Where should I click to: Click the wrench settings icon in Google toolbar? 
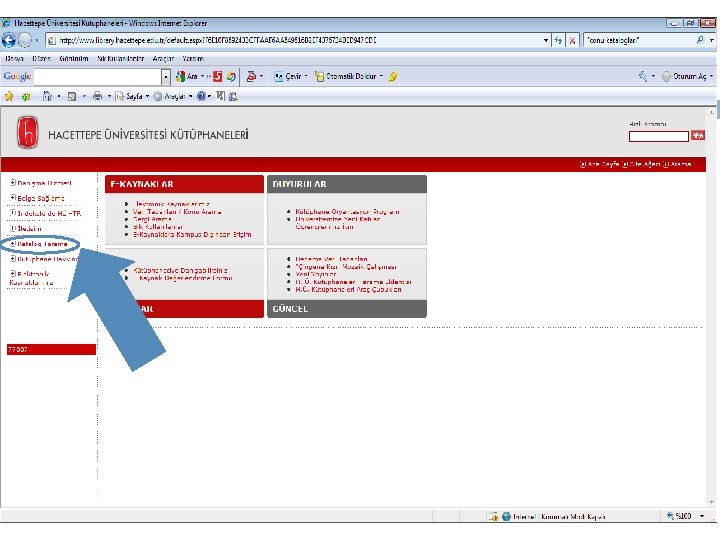(x=643, y=76)
